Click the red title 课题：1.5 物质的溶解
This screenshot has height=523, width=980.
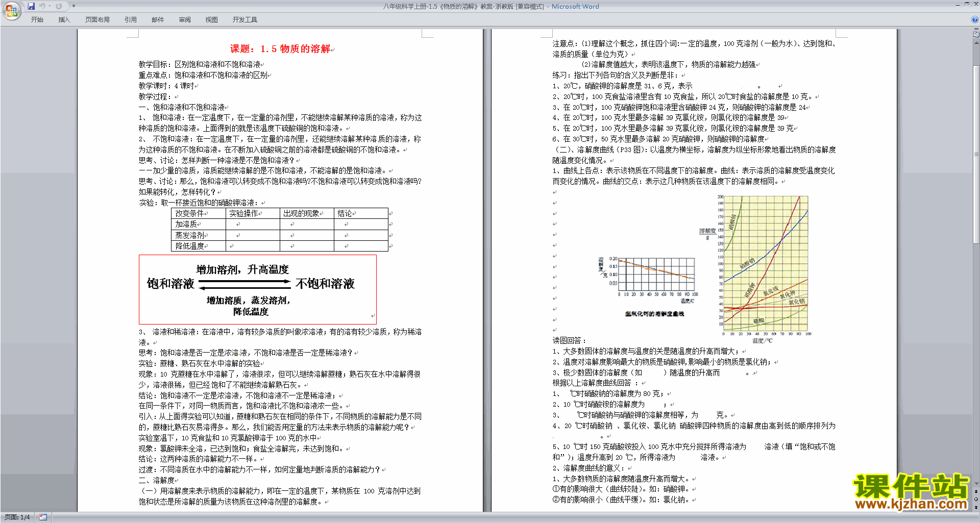click(280, 49)
